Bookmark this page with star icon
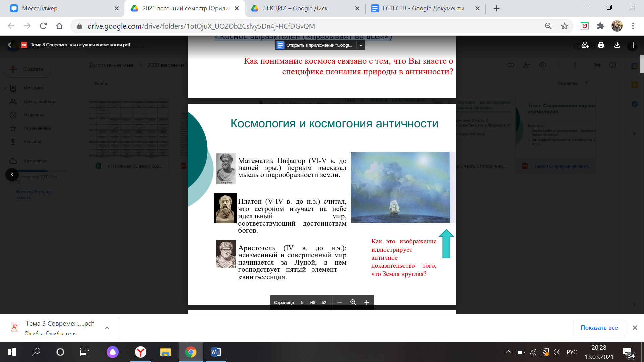Viewport: 644px width, 362px height. coord(565,26)
